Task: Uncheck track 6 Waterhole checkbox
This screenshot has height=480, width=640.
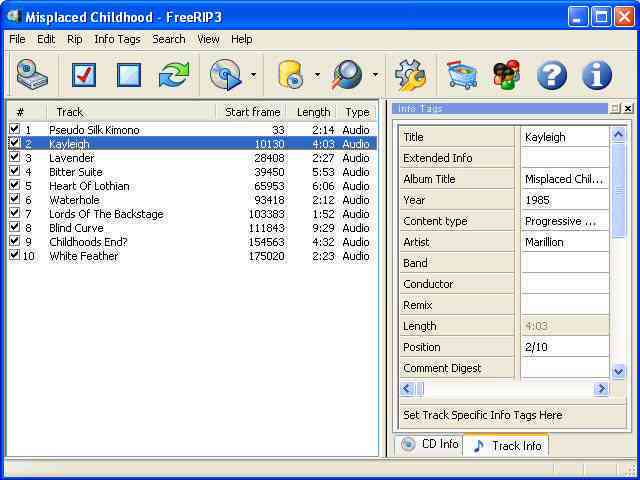Action: pos(15,199)
